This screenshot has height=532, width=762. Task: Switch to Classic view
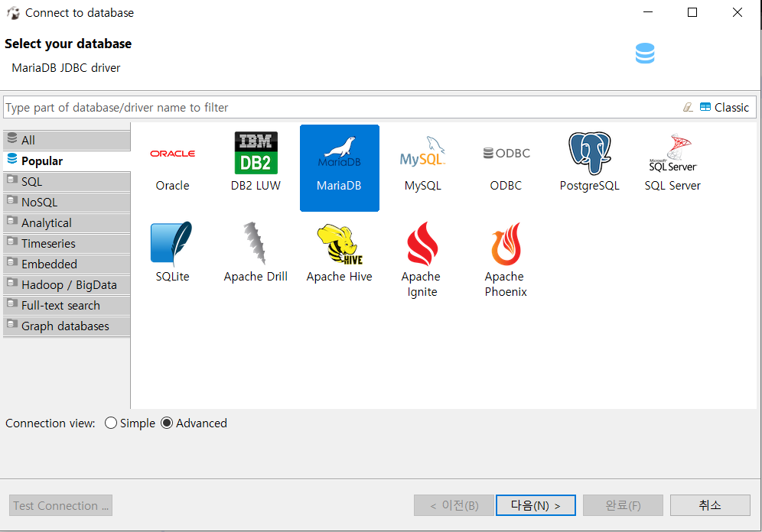[x=725, y=107]
